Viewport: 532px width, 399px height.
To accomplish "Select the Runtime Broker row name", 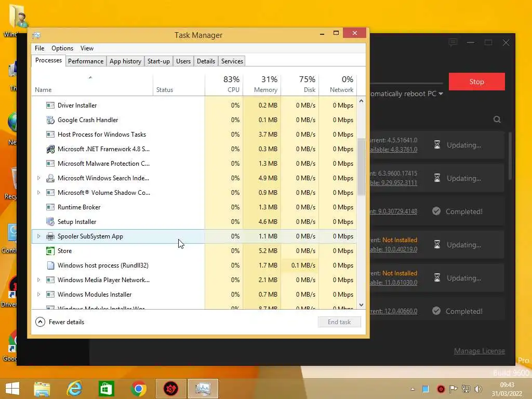I will (x=79, y=207).
